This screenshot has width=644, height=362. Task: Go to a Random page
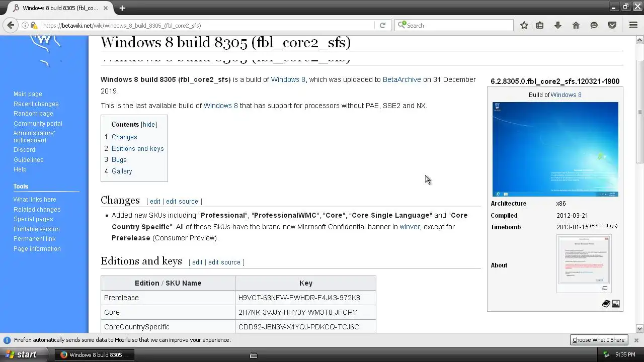(33, 114)
